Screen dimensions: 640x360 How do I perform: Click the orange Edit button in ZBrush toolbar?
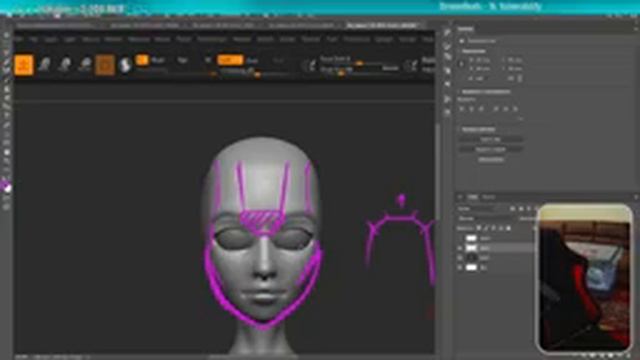point(24,65)
